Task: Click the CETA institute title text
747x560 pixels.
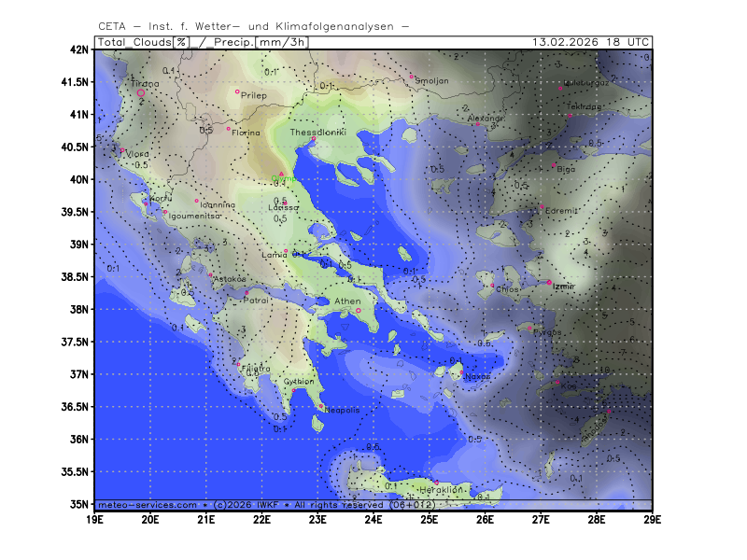Action: tap(253, 26)
